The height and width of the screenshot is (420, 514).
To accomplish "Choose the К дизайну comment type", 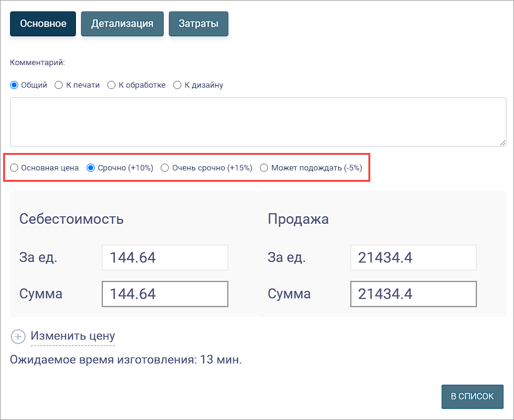I will point(177,85).
